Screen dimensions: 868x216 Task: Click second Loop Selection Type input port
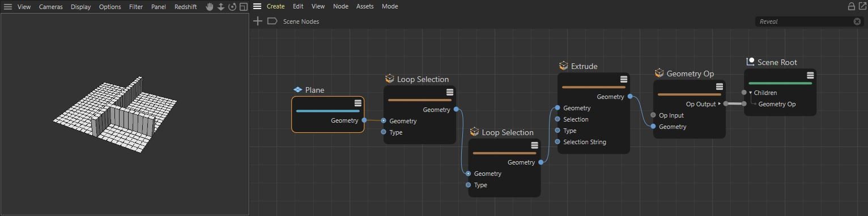click(468, 185)
